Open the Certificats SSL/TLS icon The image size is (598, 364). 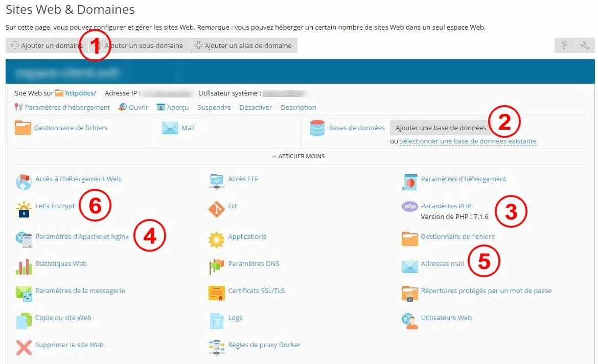click(x=217, y=293)
